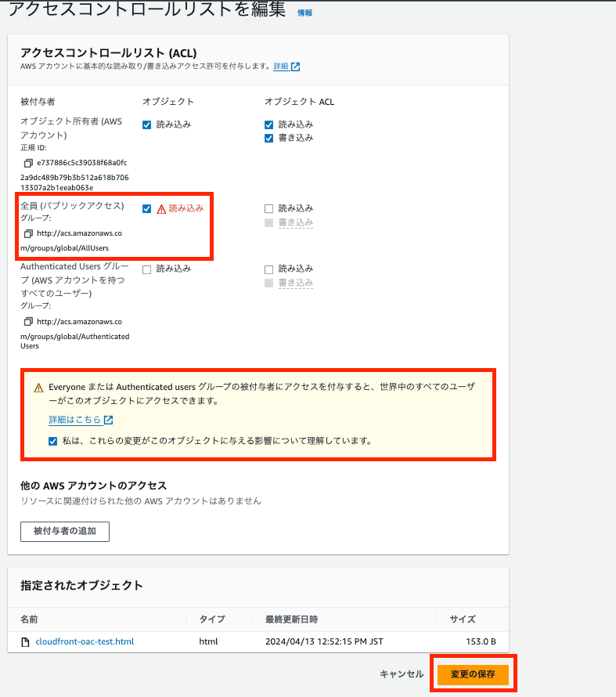Screen dimensions: 616x697
Task: Open the 情報 info link
Action: pyautogui.click(x=304, y=13)
